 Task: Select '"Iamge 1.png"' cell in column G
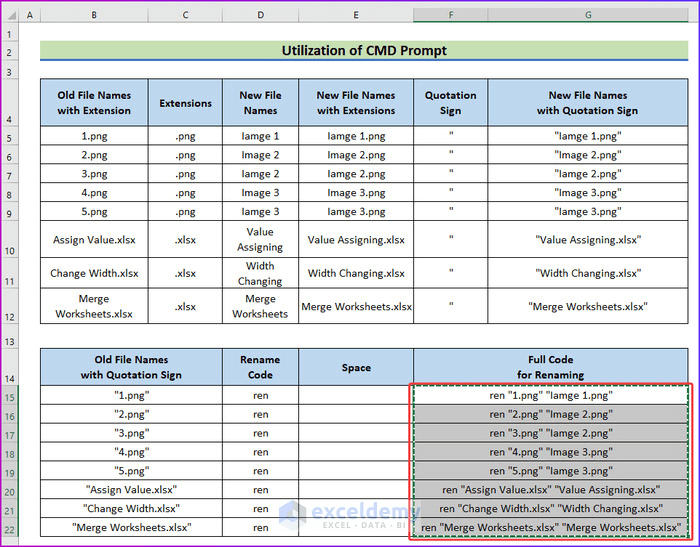click(x=588, y=136)
